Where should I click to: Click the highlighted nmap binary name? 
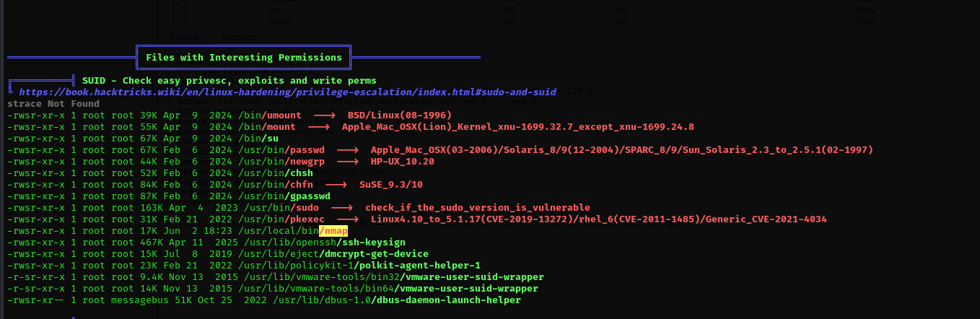333,230
